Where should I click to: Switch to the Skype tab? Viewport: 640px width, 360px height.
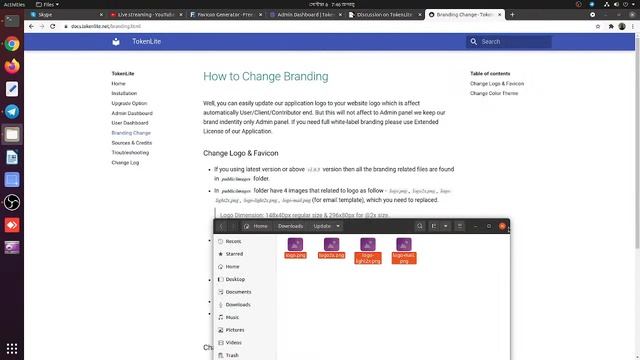pos(65,15)
